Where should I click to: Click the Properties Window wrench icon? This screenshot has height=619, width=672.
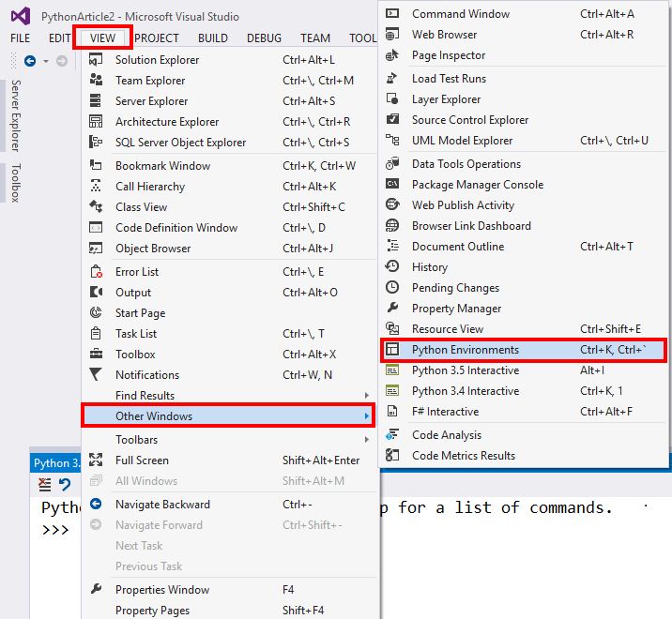click(x=96, y=589)
